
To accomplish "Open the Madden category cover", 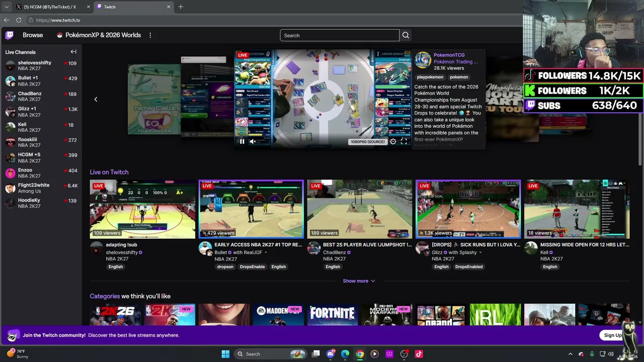I will click(x=278, y=315).
